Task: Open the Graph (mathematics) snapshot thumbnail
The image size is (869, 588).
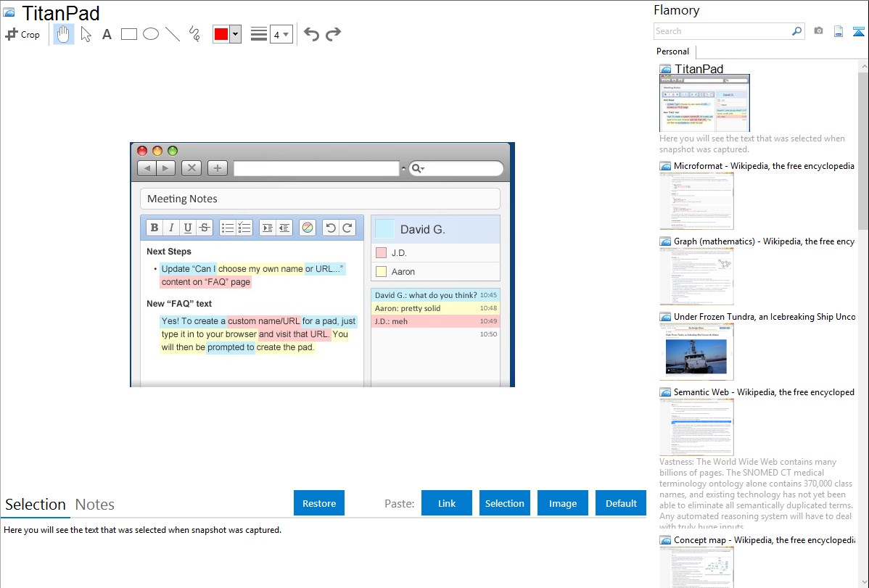Action: tap(696, 276)
